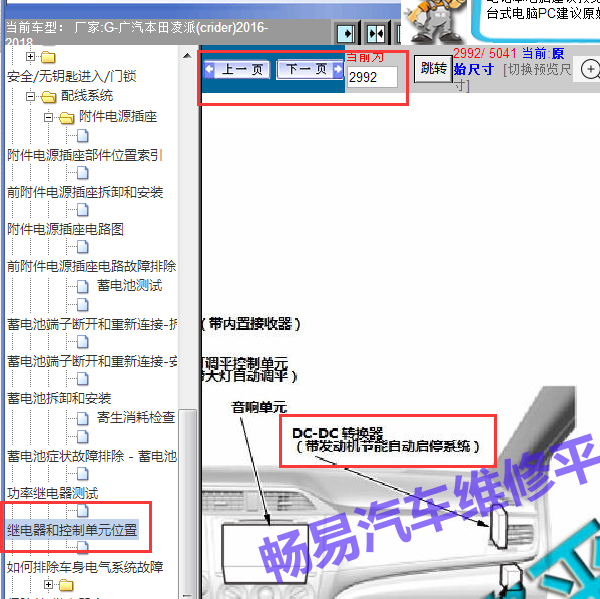This screenshot has height=599, width=600.
Task: Click the inward-arrows collapse panel toolbar icon
Action: pos(376,34)
